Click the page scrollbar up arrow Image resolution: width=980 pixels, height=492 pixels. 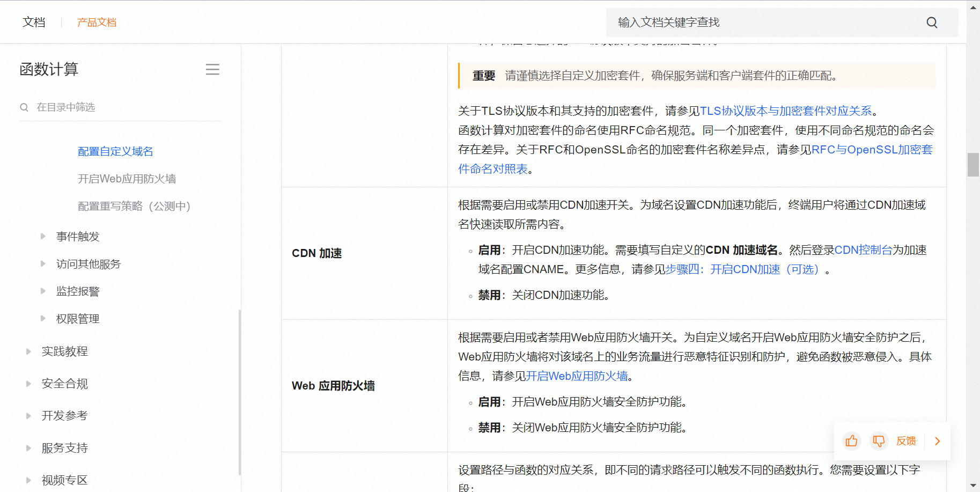tap(973, 7)
